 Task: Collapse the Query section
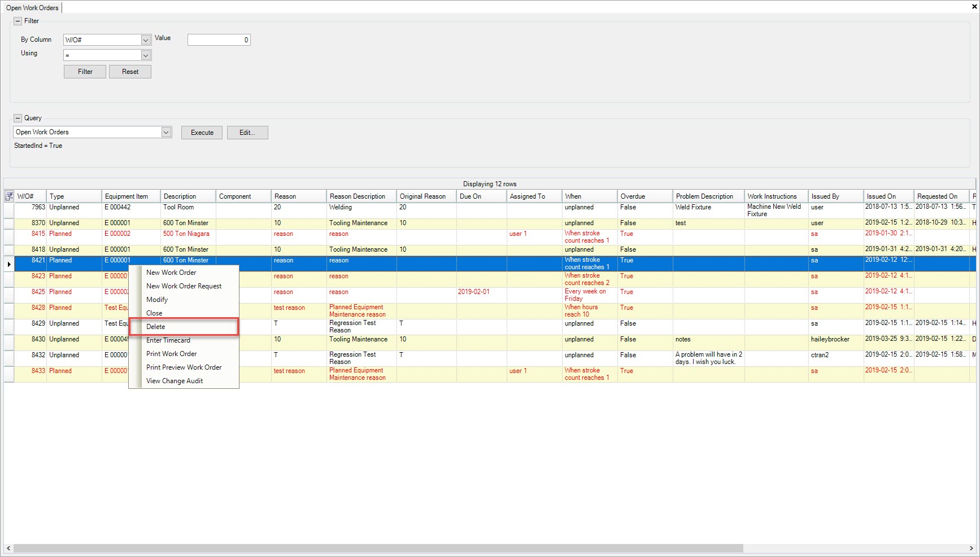pos(18,118)
